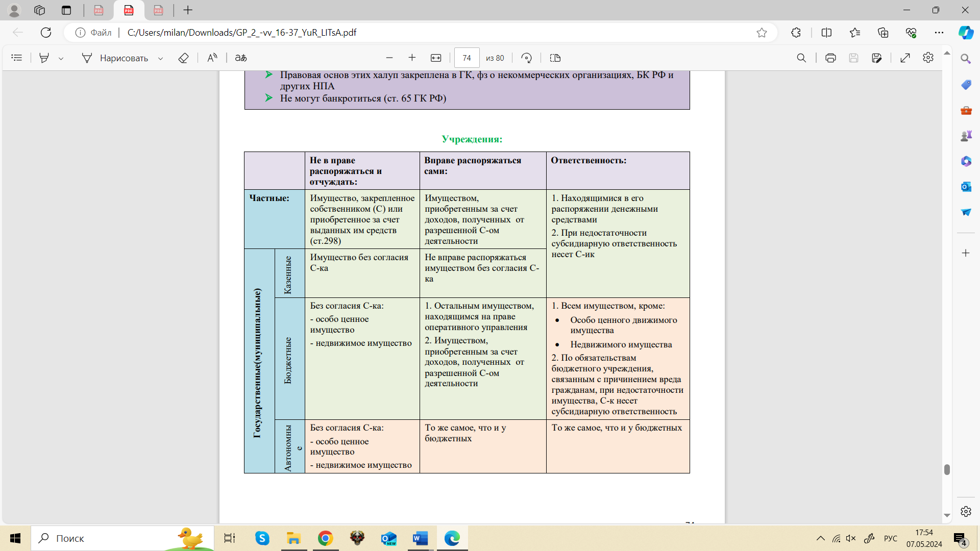This screenshot has width=980, height=551.
Task: Select the highlight tool
Action: [44, 58]
